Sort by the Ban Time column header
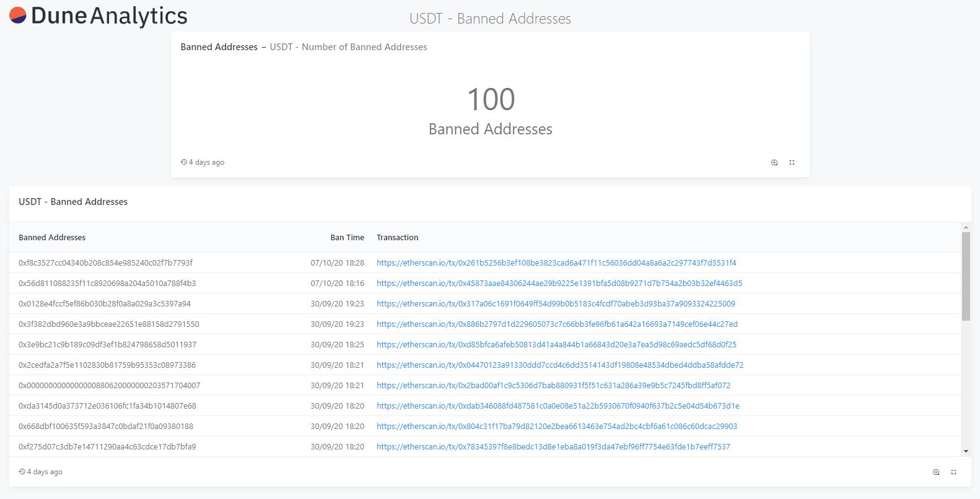 [x=347, y=238]
